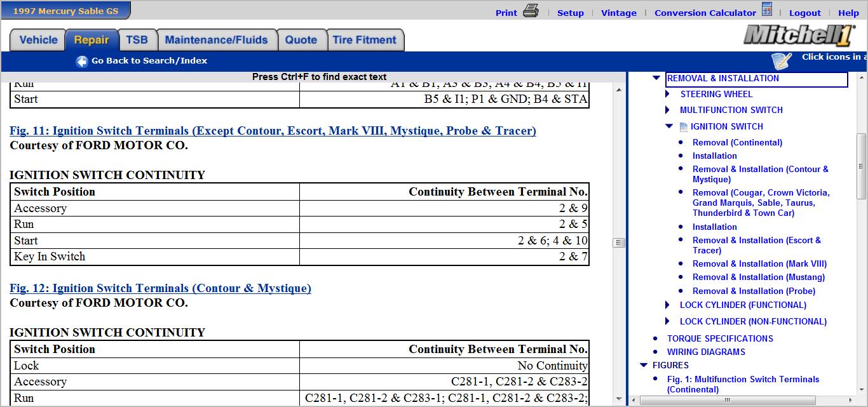Open the FIGURES entry
The width and height of the screenshot is (868, 407).
(670, 365)
